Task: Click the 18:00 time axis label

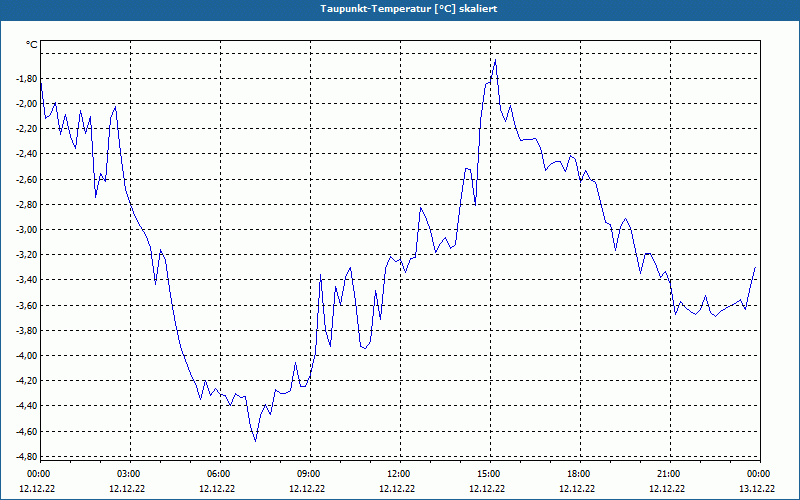Action: click(580, 474)
